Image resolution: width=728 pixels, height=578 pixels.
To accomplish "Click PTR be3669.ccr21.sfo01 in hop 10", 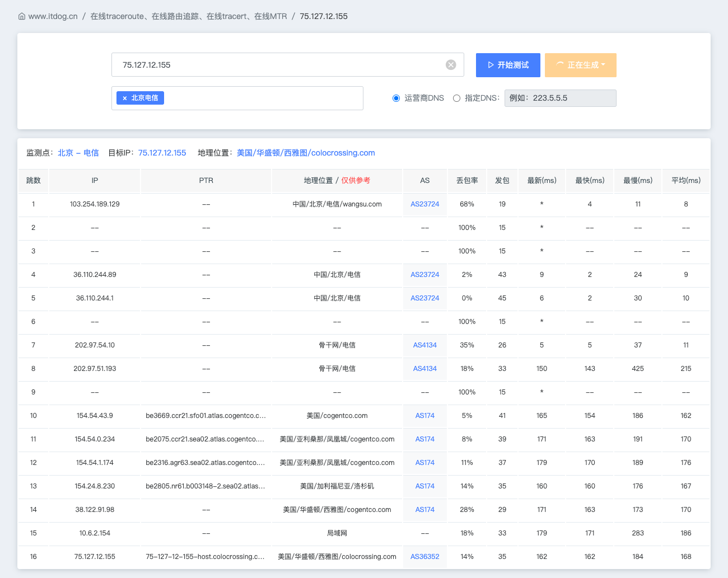I will coord(206,416).
